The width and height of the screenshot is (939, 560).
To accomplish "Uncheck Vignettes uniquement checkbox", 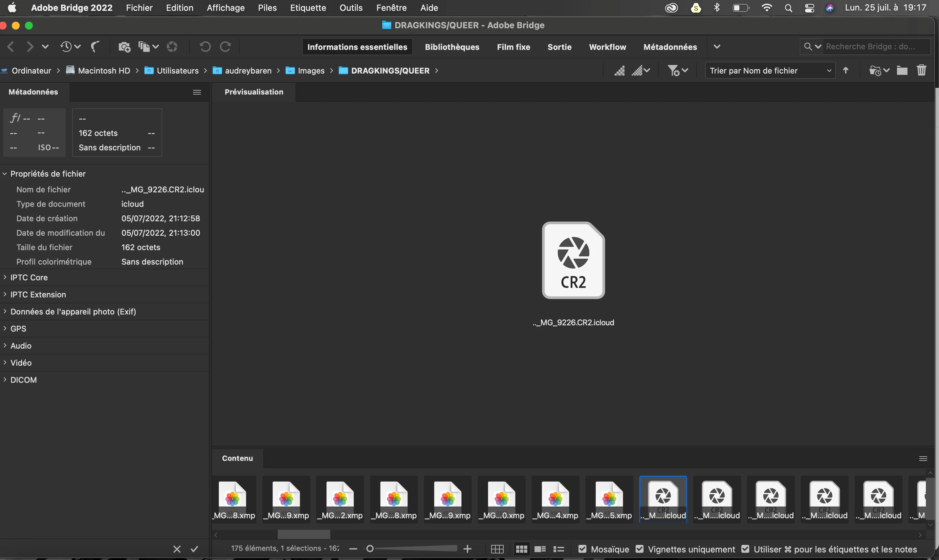I will 639,549.
